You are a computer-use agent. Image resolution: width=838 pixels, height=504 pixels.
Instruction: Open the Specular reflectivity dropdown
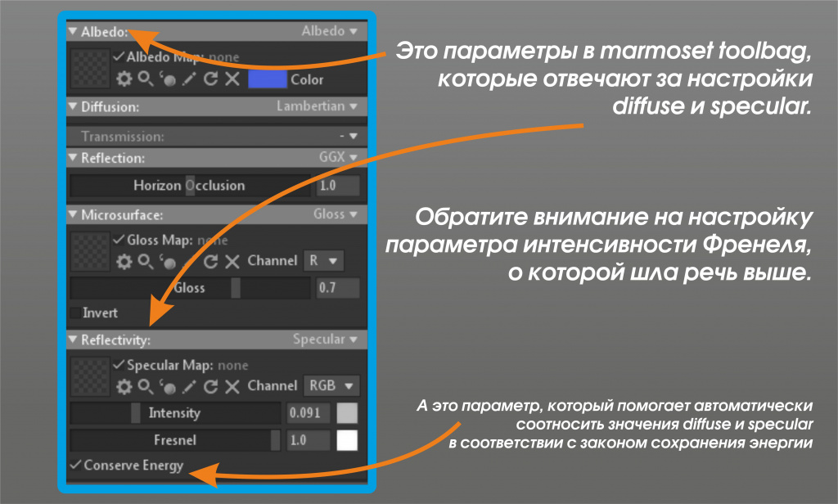pyautogui.click(x=325, y=340)
